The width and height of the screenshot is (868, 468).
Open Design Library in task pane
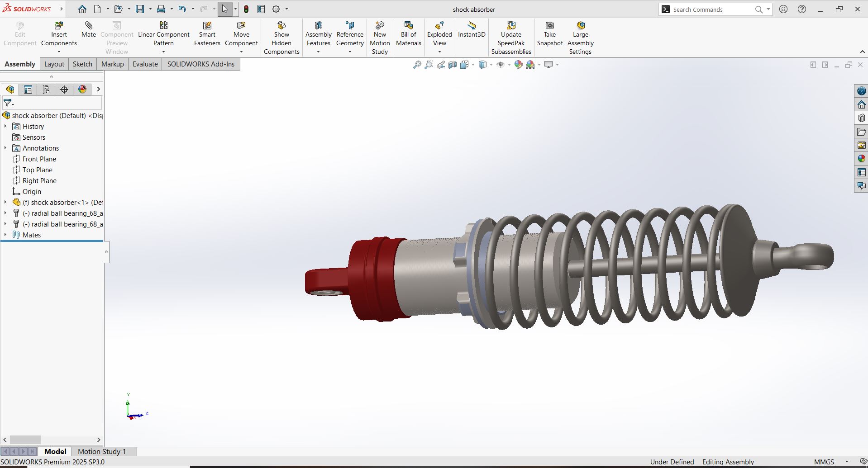pyautogui.click(x=861, y=118)
